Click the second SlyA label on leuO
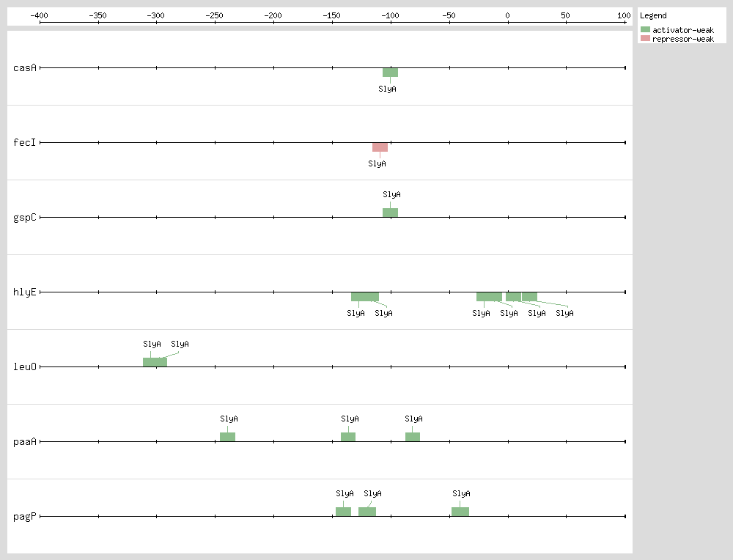This screenshot has width=733, height=560. point(180,344)
